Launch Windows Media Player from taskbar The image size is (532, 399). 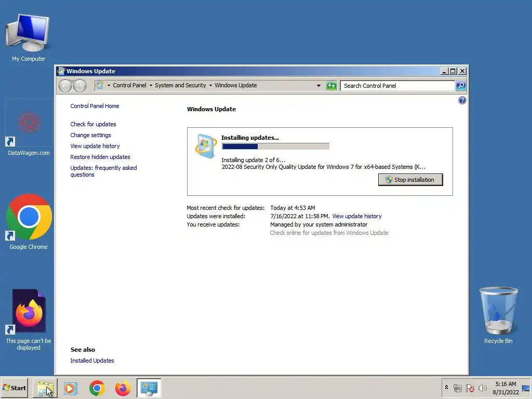pos(71,388)
